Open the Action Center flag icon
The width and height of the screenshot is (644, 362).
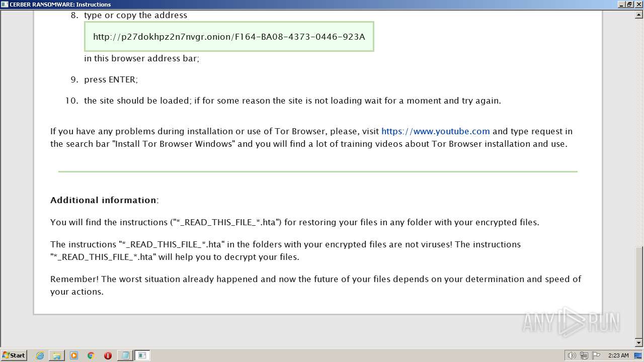click(596, 355)
